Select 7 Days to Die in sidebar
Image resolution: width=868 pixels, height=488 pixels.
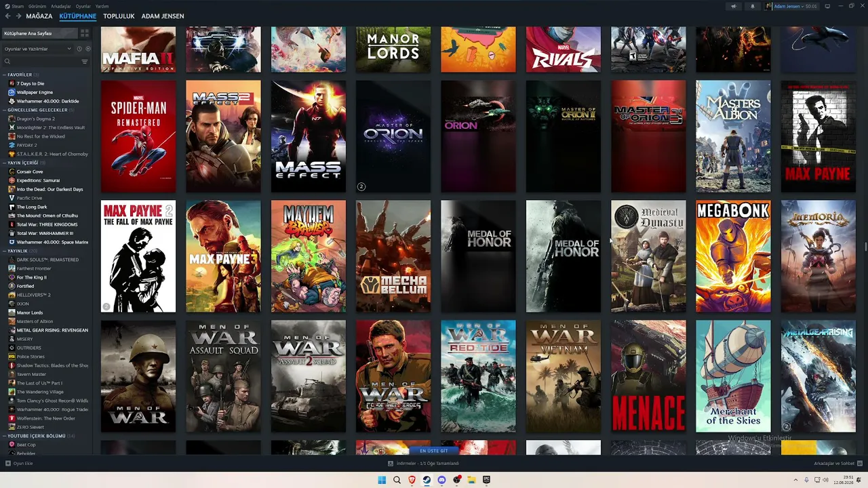point(31,83)
